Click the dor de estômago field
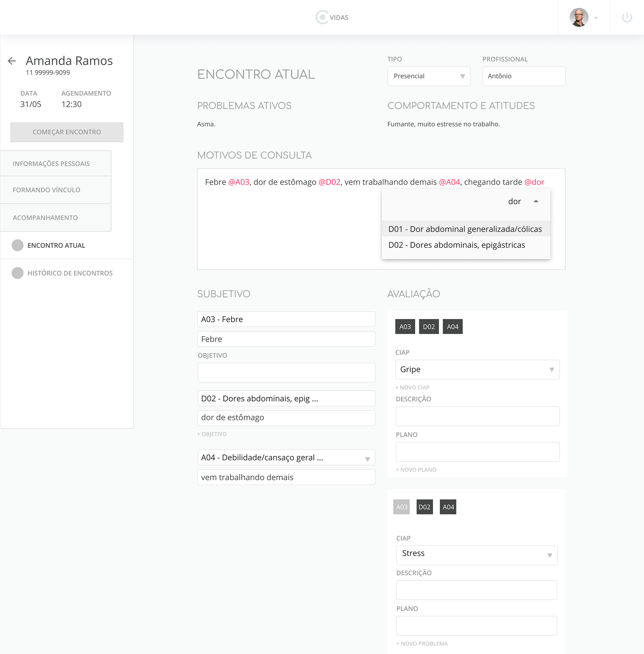 (286, 418)
